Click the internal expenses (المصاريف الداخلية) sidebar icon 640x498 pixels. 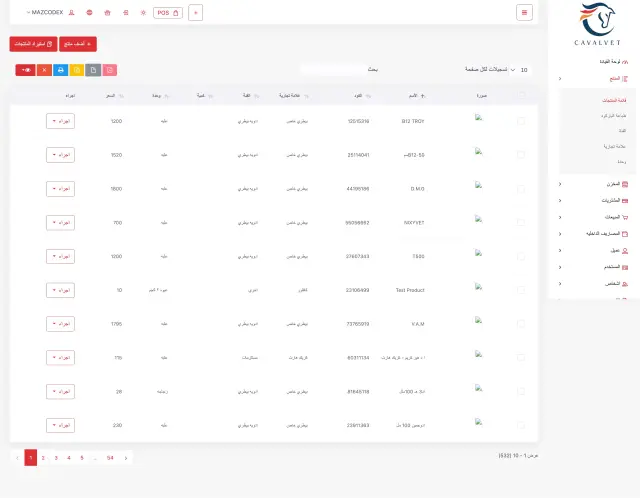click(x=624, y=234)
